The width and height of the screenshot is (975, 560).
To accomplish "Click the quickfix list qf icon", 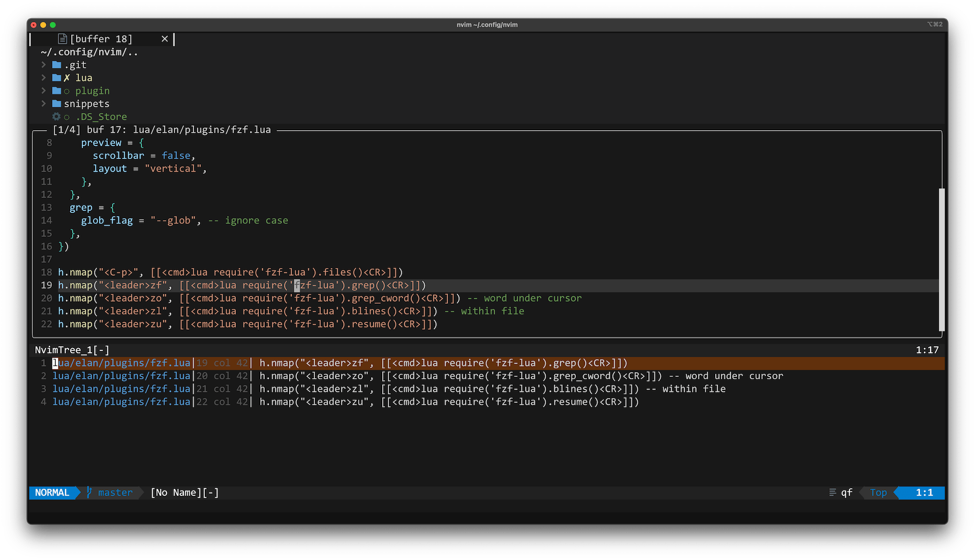I will (x=833, y=492).
